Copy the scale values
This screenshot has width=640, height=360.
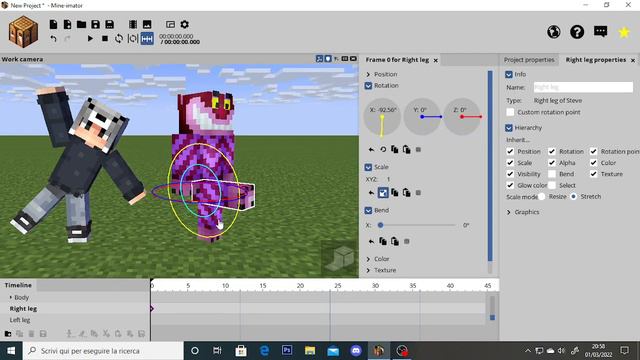coord(395,193)
